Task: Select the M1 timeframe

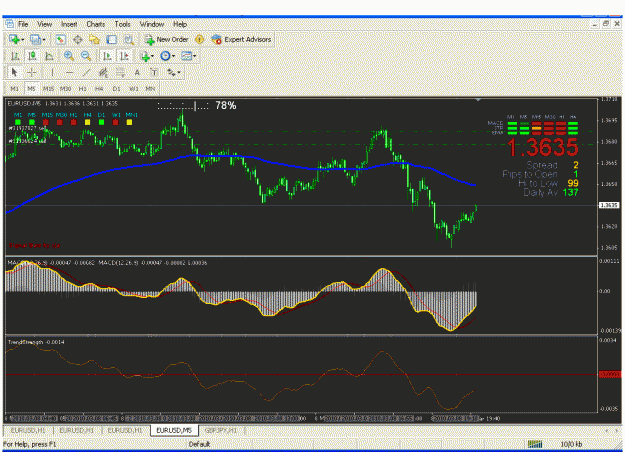Action: point(14,88)
